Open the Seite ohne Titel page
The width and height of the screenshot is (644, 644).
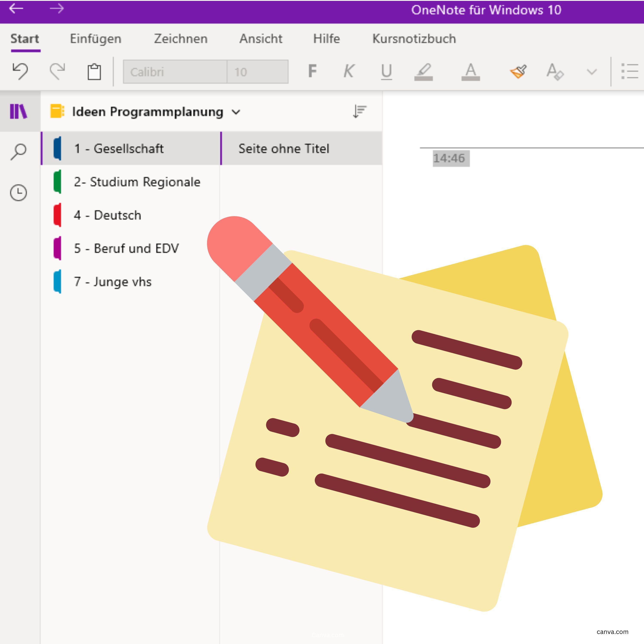(284, 148)
